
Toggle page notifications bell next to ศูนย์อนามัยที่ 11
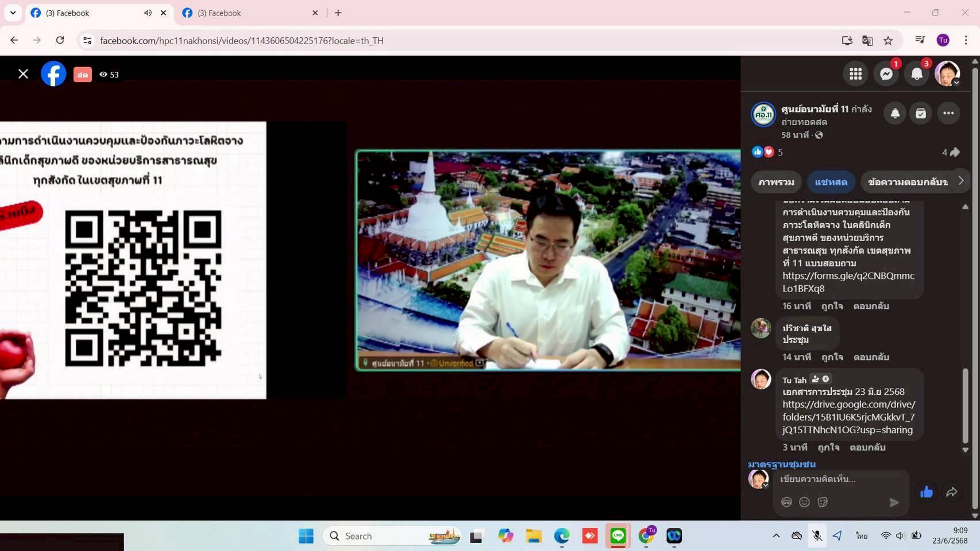click(895, 114)
